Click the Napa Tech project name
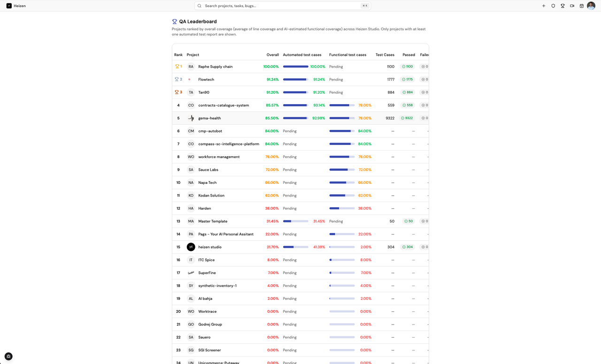The height and width of the screenshot is (364, 601). (x=207, y=182)
